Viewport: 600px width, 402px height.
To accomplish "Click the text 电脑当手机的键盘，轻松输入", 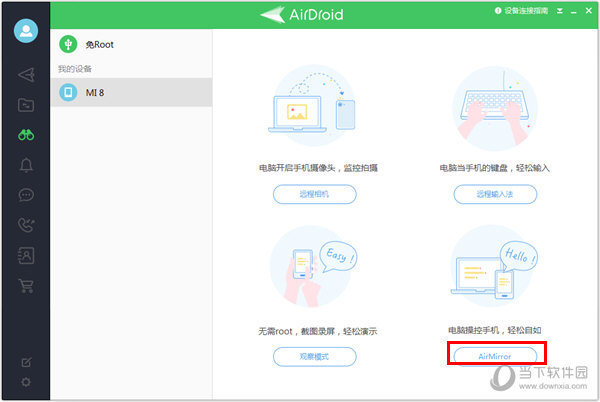I will (x=494, y=168).
